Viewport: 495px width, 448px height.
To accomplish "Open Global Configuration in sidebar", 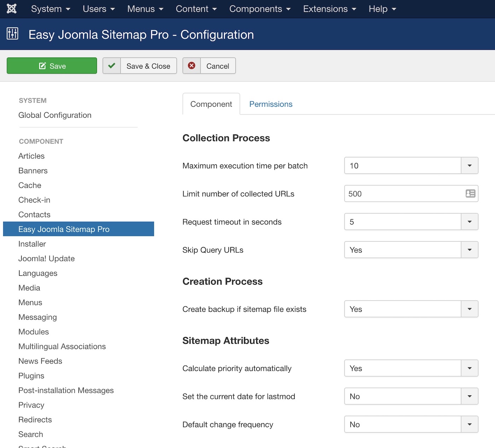I will [55, 115].
